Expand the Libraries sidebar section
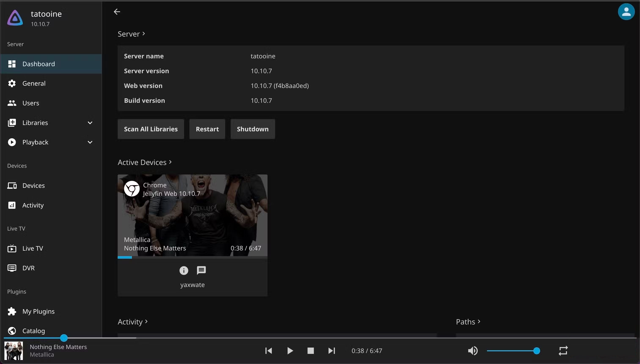This screenshot has height=364, width=640. click(90, 123)
